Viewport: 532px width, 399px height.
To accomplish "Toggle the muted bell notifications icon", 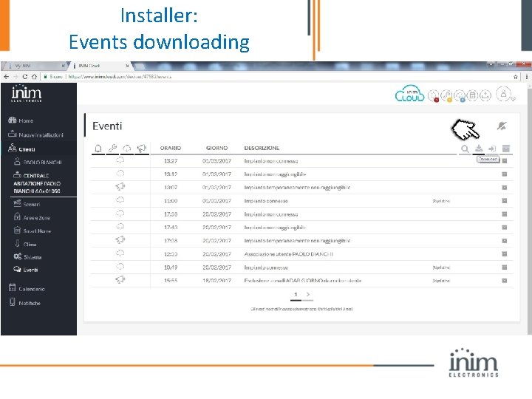I will coord(502,126).
